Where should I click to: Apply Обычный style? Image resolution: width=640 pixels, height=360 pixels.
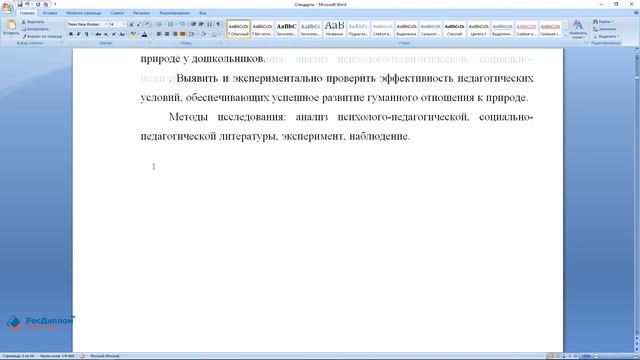(238, 29)
